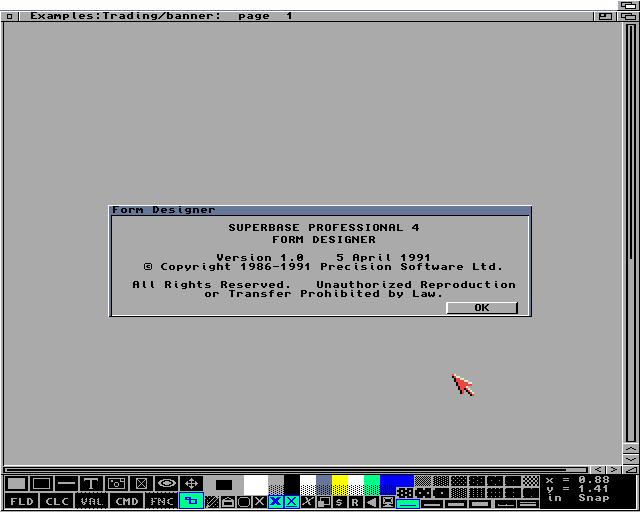Click the window close gadget
The width and height of the screenshot is (640, 512).
(x=9, y=16)
